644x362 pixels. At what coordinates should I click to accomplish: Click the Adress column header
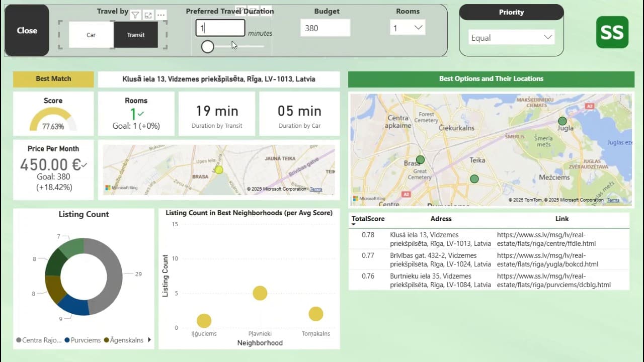[441, 219]
